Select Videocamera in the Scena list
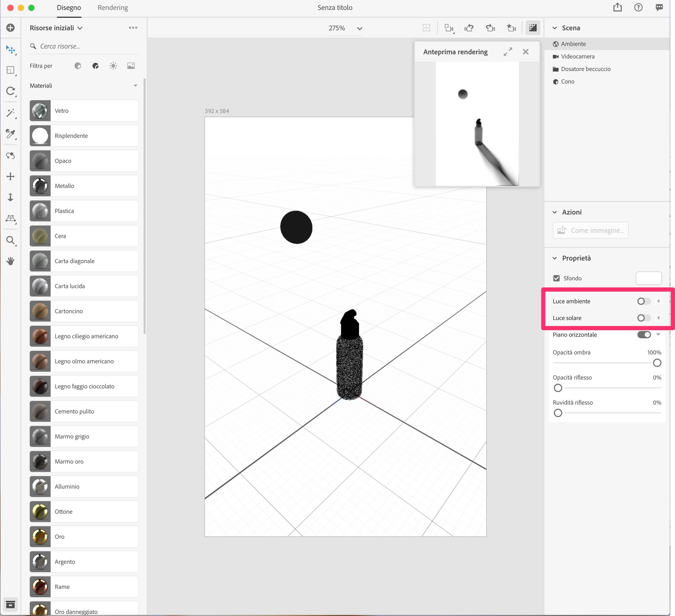This screenshot has width=675, height=616. pyautogui.click(x=578, y=57)
